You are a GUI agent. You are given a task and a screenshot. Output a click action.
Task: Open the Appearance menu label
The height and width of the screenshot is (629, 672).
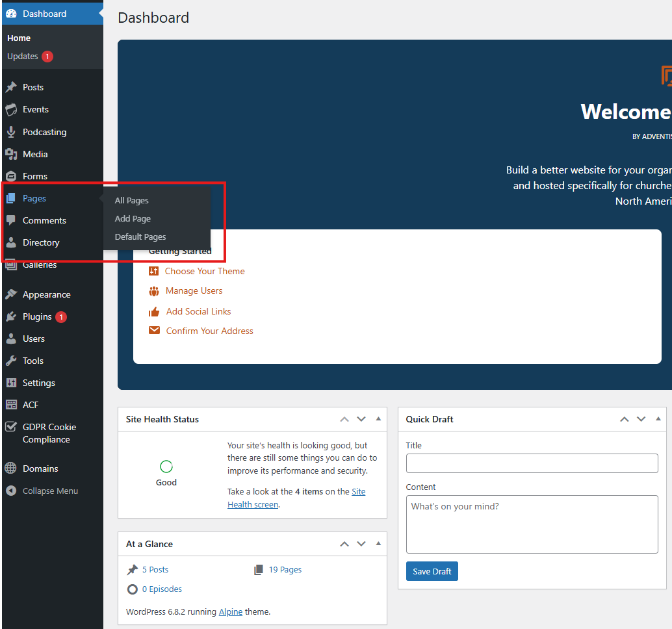point(47,295)
